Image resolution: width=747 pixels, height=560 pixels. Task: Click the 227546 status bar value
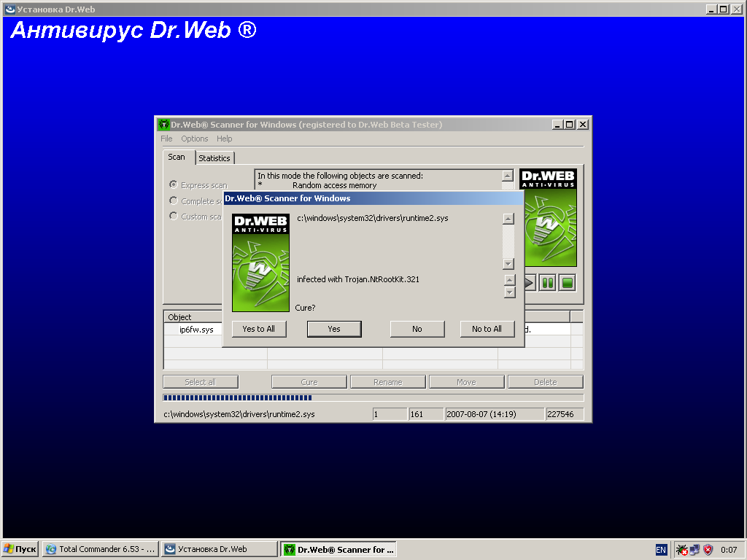565,414
